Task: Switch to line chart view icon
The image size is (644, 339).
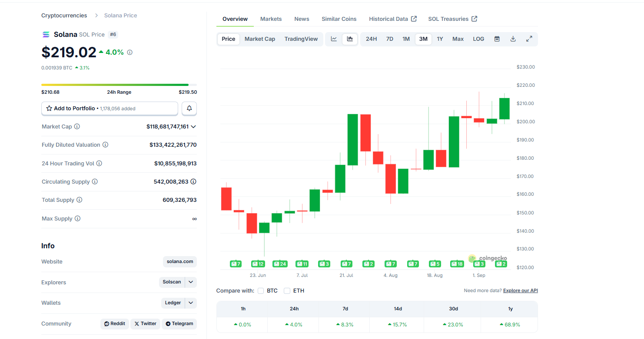Action: tap(334, 39)
